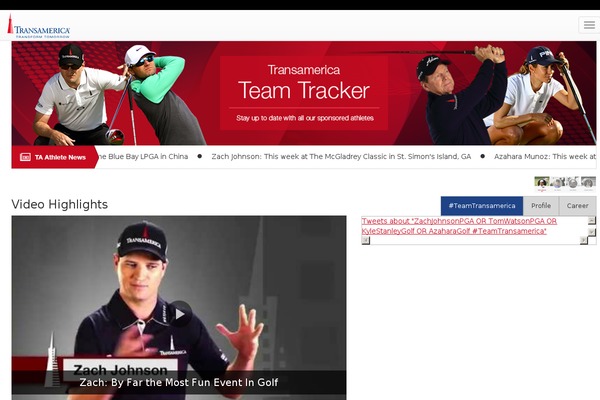Open the hamburger navigation menu
The width and height of the screenshot is (600, 400).
pyautogui.click(x=589, y=25)
